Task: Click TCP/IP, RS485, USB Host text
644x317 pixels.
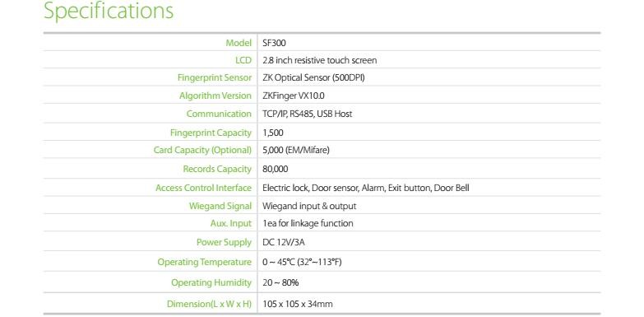Action: pyautogui.click(x=308, y=114)
